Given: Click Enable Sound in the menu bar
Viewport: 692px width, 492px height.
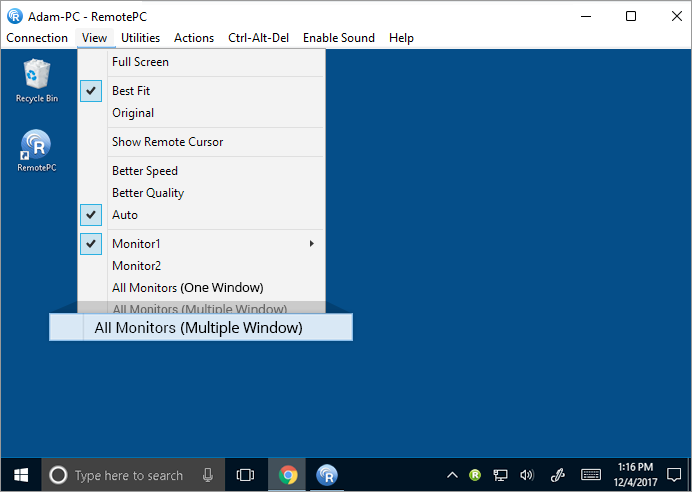Looking at the screenshot, I should 338,38.
